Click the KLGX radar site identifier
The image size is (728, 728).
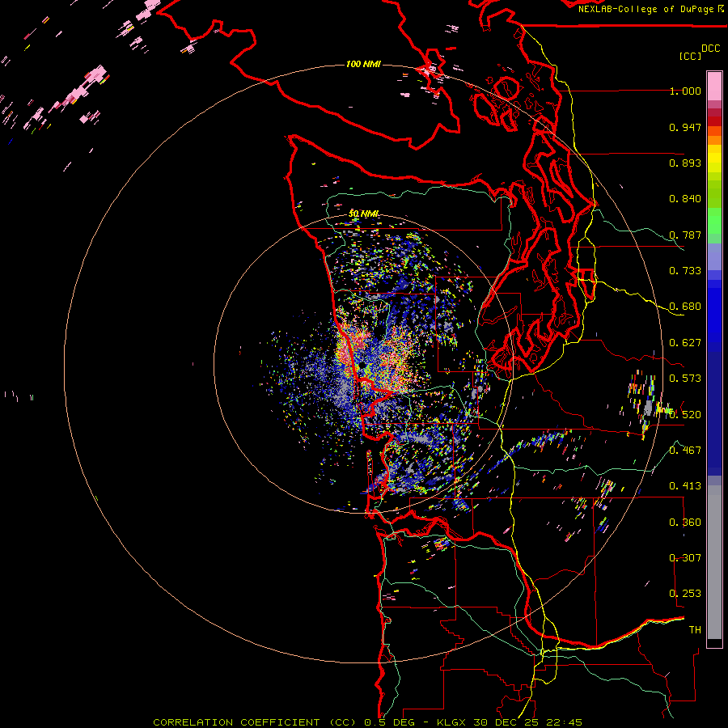[453, 722]
